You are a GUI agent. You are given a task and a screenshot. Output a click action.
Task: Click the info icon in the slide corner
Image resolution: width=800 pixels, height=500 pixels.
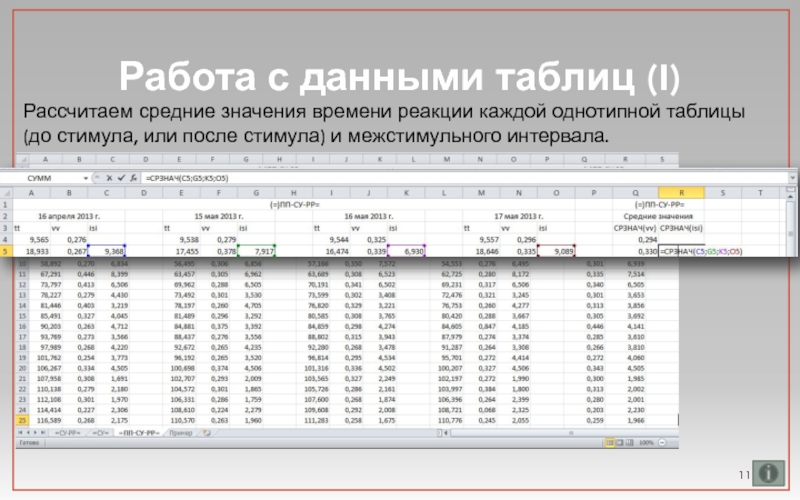(x=768, y=471)
